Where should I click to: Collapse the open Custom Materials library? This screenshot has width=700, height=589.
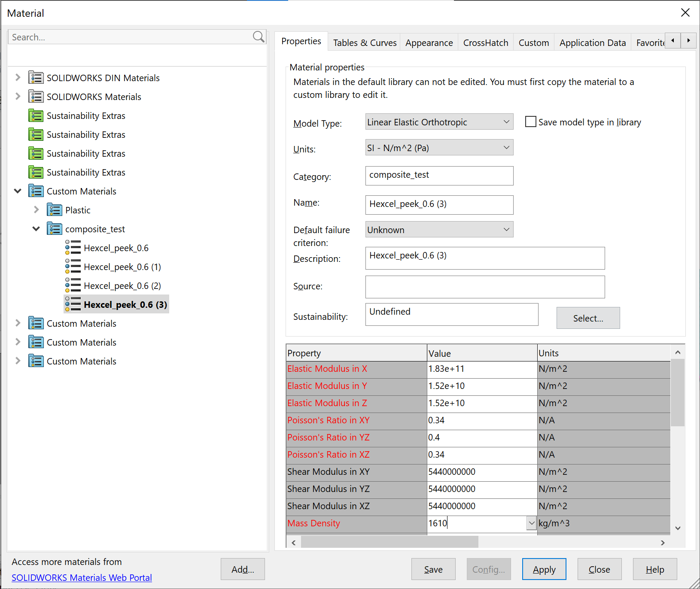click(x=18, y=191)
